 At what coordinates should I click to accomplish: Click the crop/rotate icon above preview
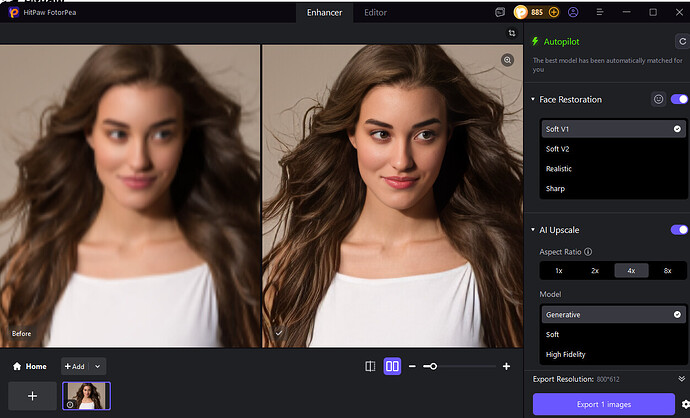pos(511,33)
